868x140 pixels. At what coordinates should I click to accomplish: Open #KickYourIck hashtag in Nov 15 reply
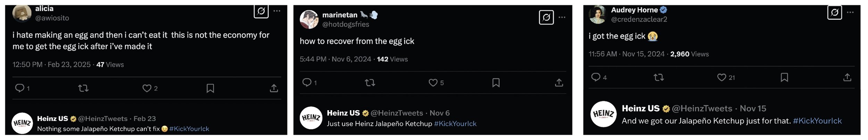[x=817, y=121]
